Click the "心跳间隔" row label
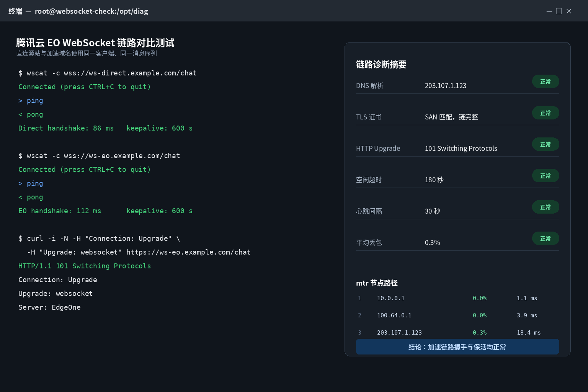Screen dimensions: 588x392 pyautogui.click(x=369, y=211)
